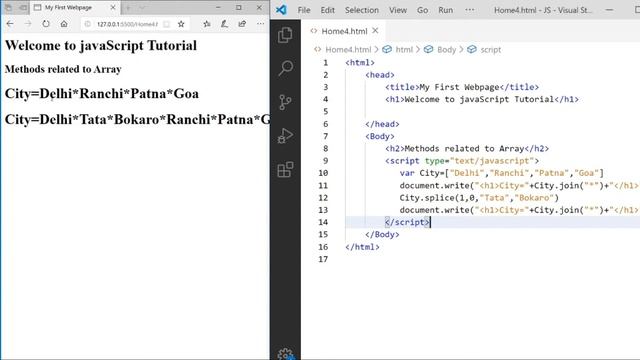
Task: Maximize the browser window
Action: [239, 8]
